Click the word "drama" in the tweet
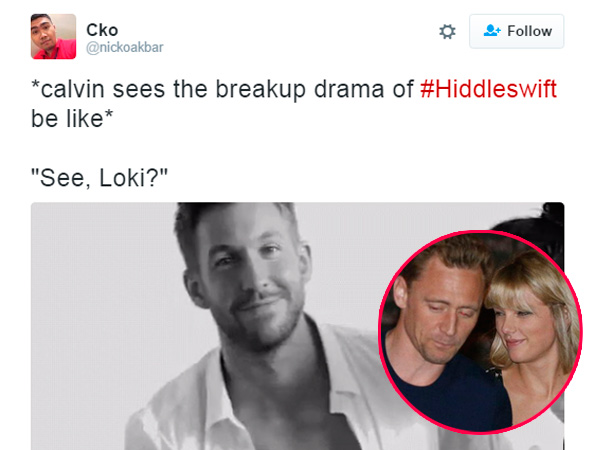The image size is (600, 450). click(x=349, y=89)
